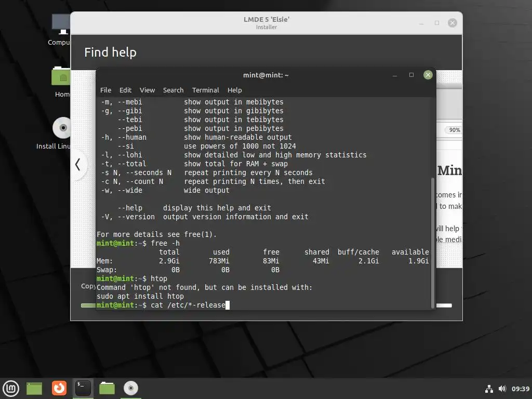Switch to installer disc icon in taskbar
This screenshot has height=399, width=532.
point(130,388)
